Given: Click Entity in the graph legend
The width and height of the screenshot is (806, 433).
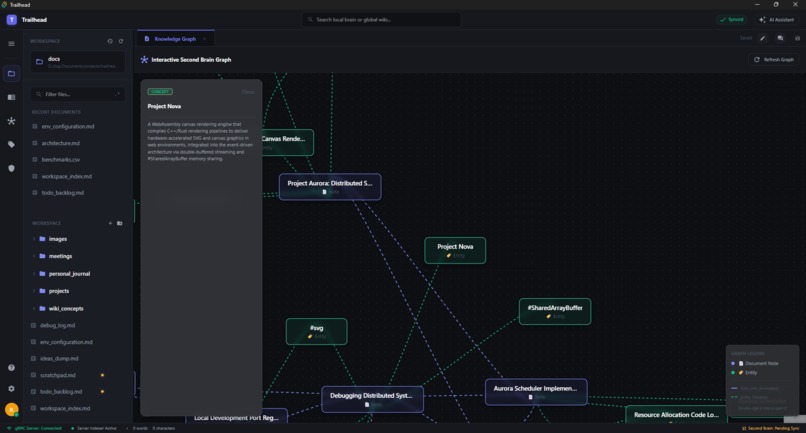Looking at the screenshot, I should pyautogui.click(x=751, y=372).
